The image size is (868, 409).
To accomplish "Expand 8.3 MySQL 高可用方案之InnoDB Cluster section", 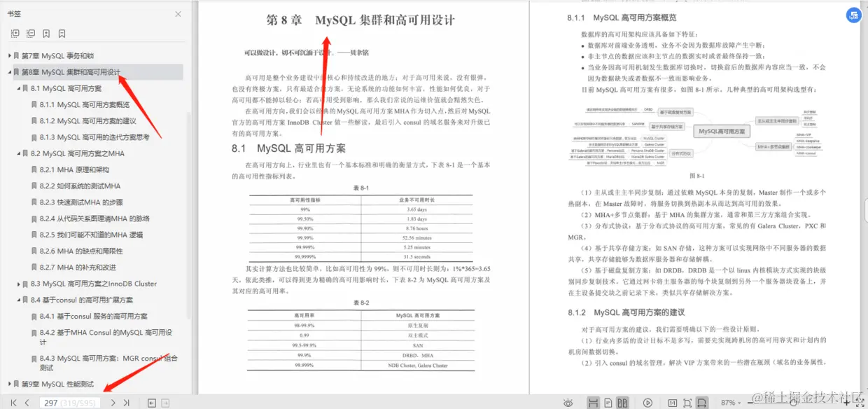I will [19, 284].
